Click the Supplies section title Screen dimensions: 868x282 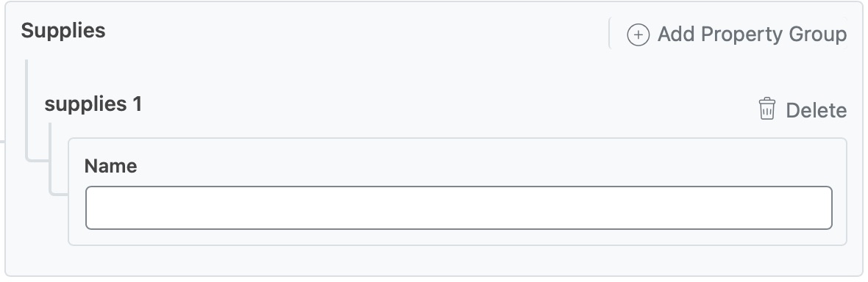pyautogui.click(x=63, y=30)
